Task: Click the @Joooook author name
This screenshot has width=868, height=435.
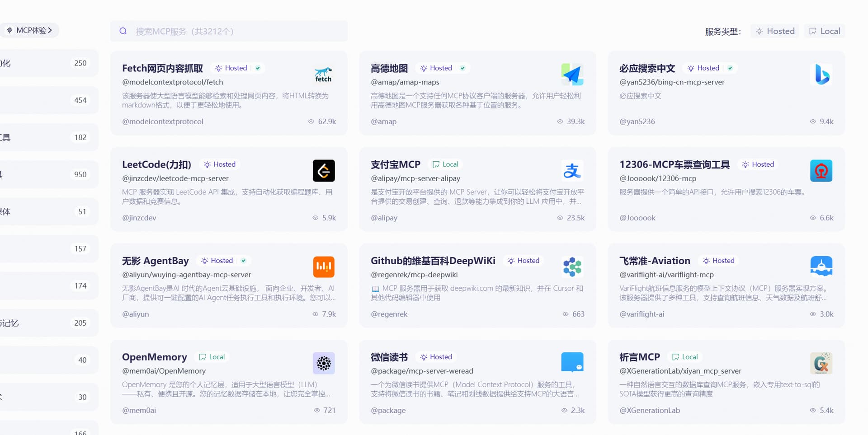Action: coord(637,218)
